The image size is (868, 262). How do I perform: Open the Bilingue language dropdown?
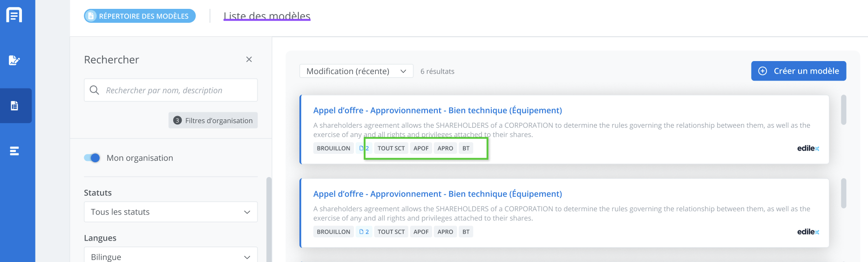[x=170, y=256]
